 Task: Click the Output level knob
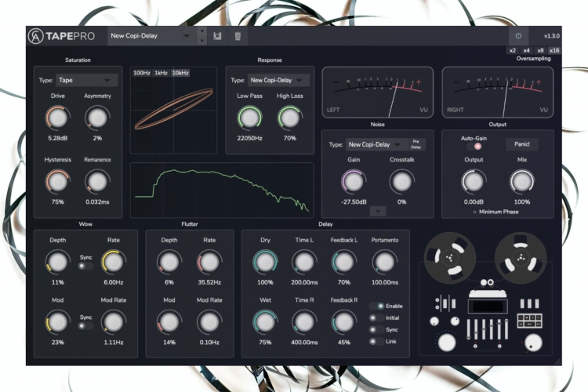click(474, 181)
